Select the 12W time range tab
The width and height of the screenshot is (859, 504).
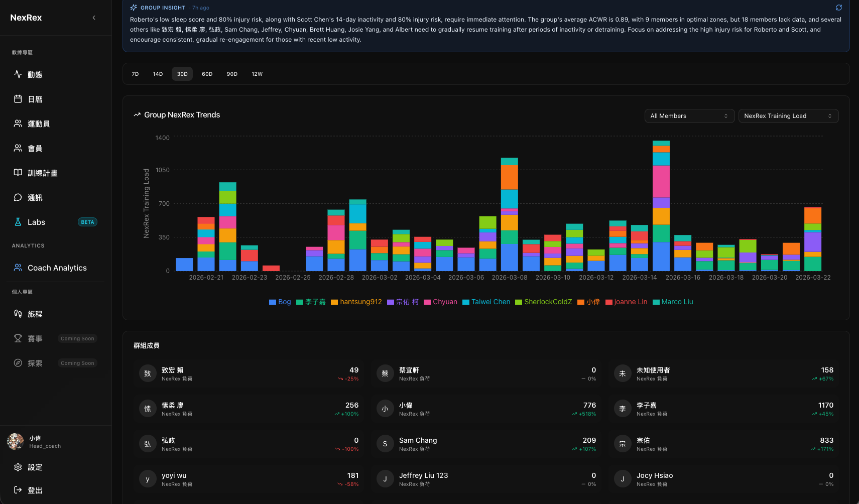[257, 74]
